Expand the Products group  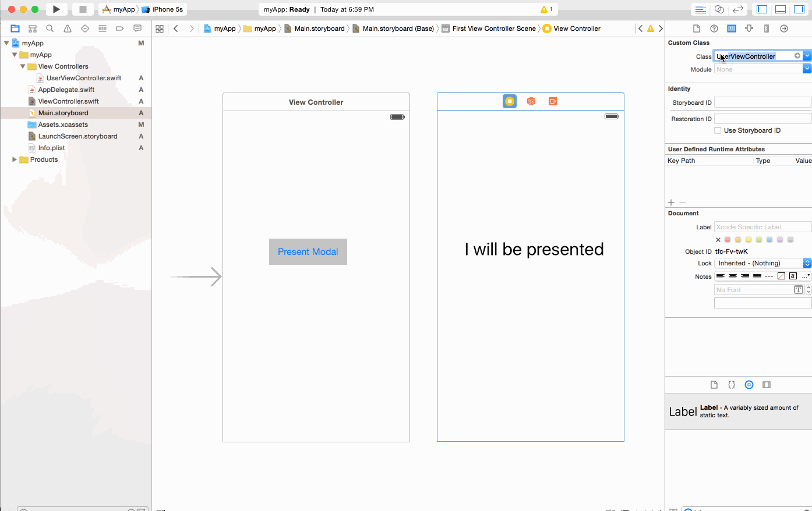[x=15, y=159]
